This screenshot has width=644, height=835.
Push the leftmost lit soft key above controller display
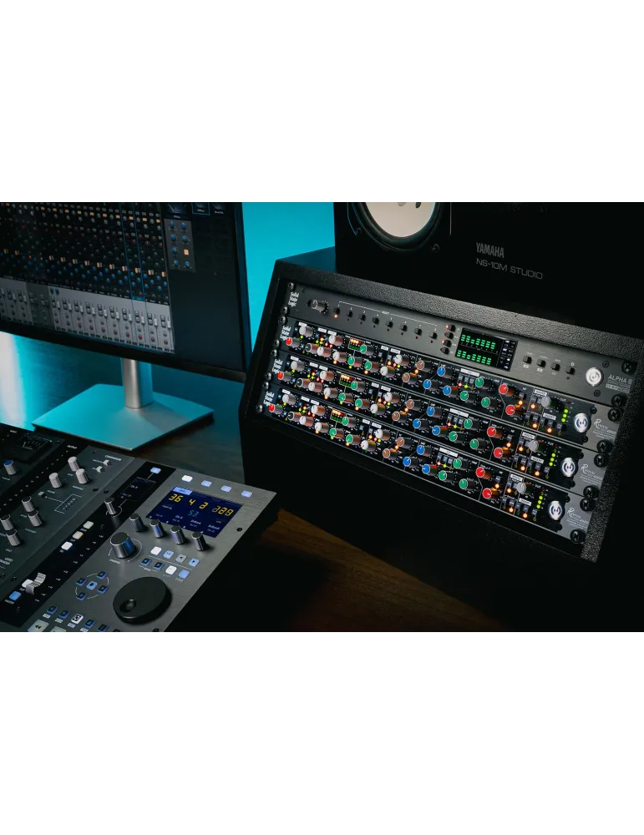coord(187,478)
